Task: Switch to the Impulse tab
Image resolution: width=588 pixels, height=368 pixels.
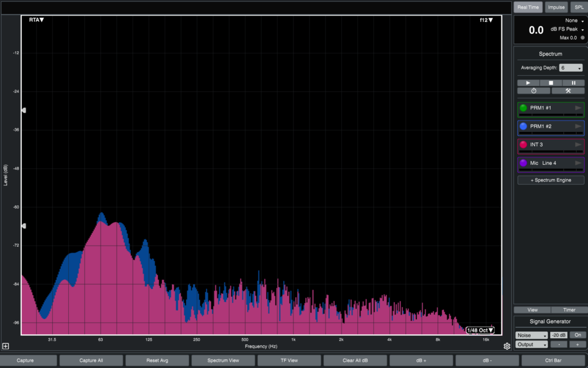Action: click(x=556, y=7)
